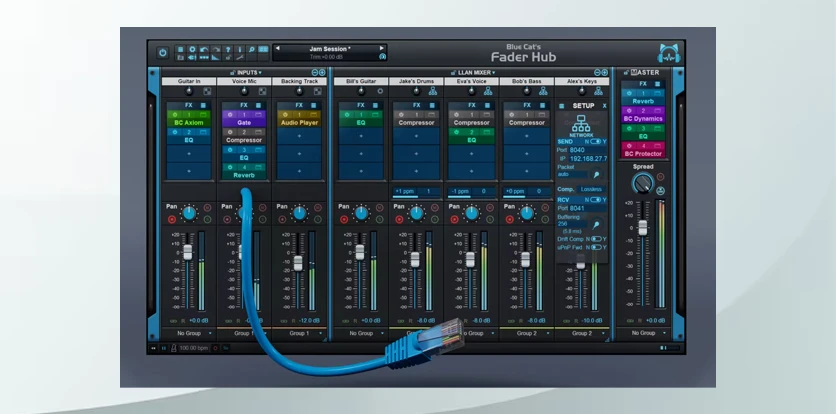The height and width of the screenshot is (414, 836).
Task: Click the minus icon in INPUTS header
Action: 315,73
